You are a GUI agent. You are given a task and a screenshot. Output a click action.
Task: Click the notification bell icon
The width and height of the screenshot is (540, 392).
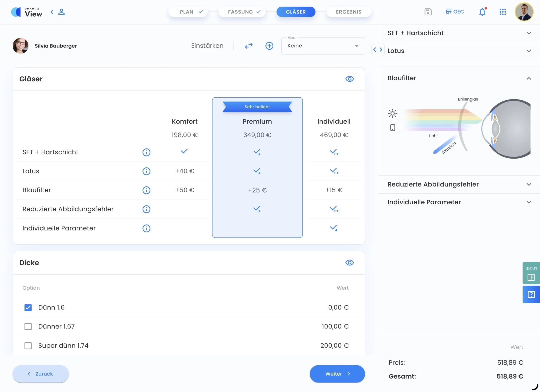click(482, 12)
